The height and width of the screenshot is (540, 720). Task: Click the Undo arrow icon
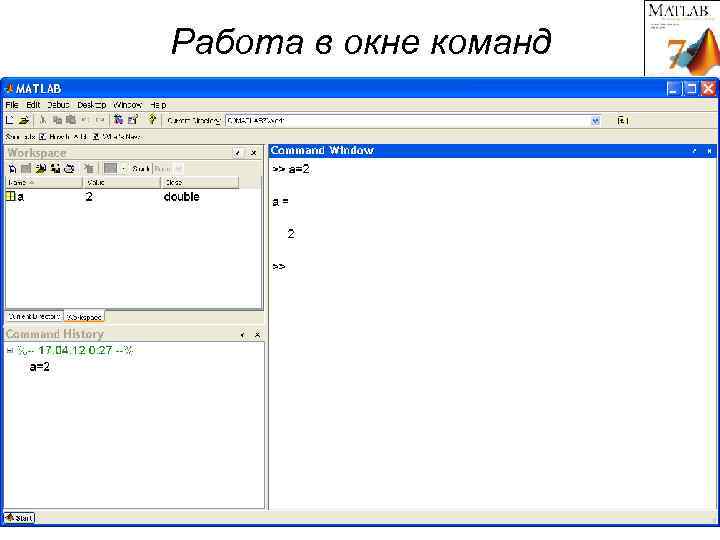click(x=85, y=120)
